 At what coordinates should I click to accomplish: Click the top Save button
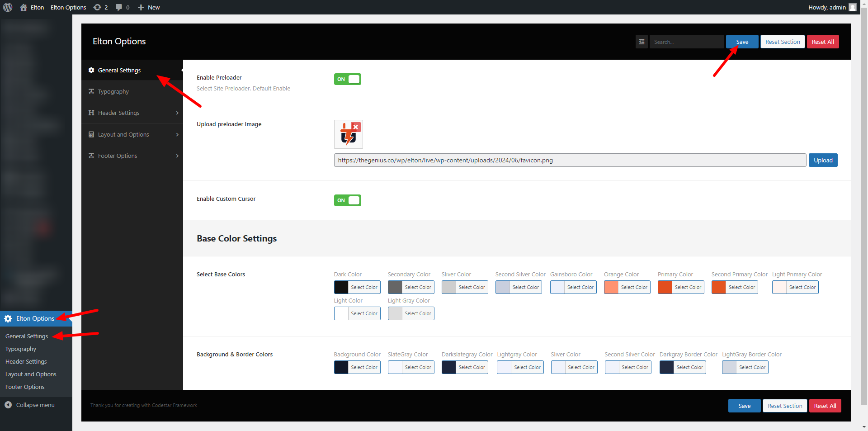[742, 42]
